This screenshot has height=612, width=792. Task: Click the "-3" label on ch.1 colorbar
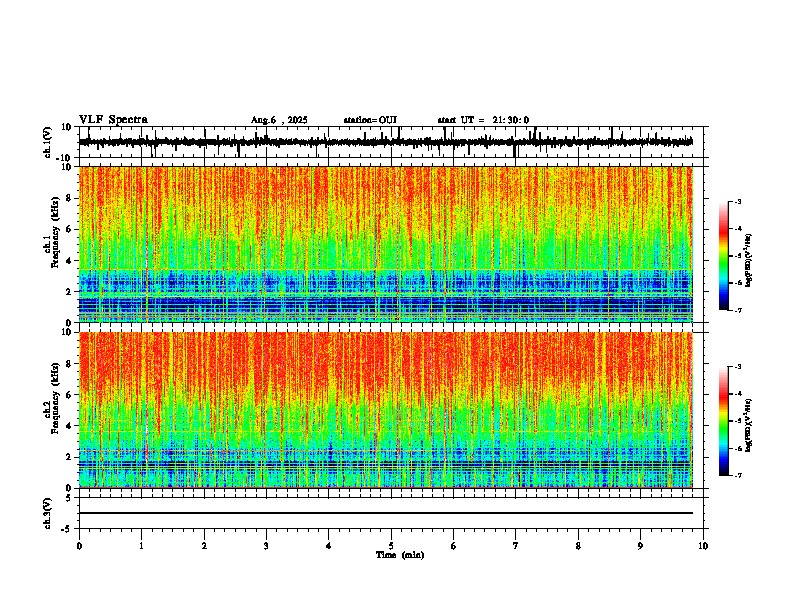[x=738, y=201]
